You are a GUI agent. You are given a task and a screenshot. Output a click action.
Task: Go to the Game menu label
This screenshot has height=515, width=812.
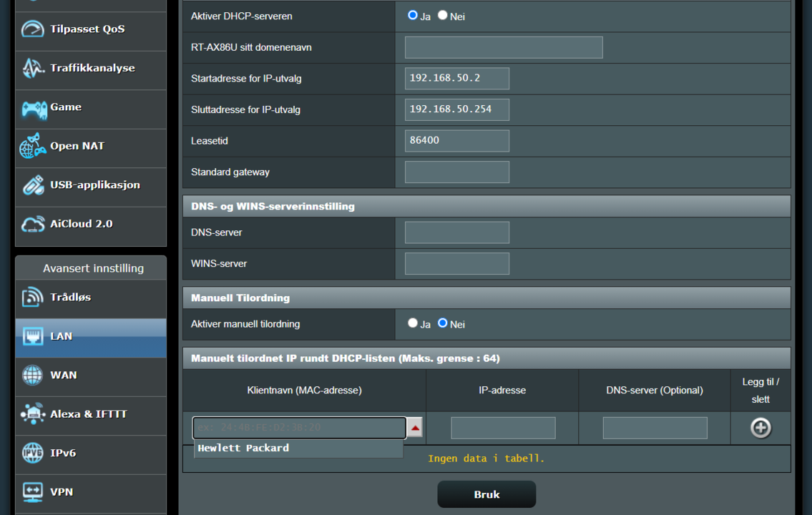(66, 107)
